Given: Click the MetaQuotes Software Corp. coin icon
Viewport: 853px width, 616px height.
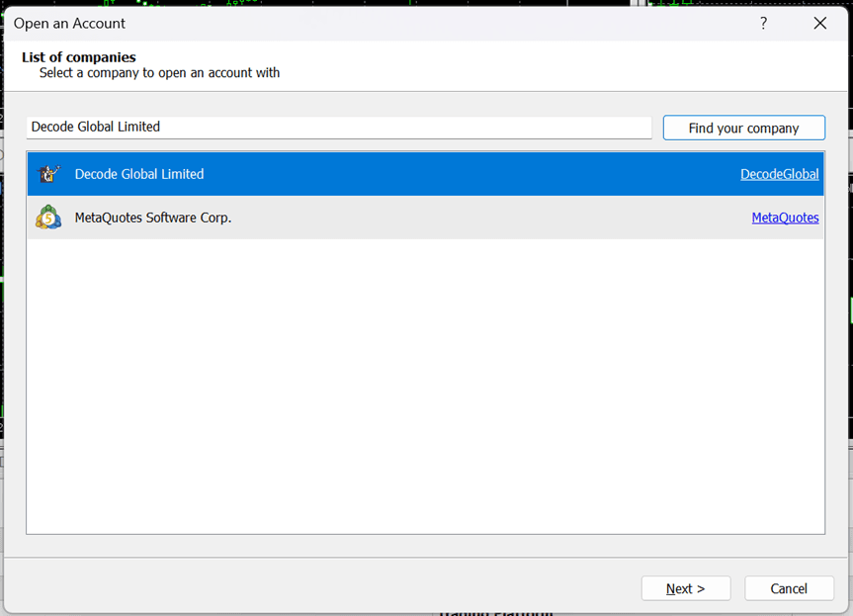Looking at the screenshot, I should click(48, 218).
